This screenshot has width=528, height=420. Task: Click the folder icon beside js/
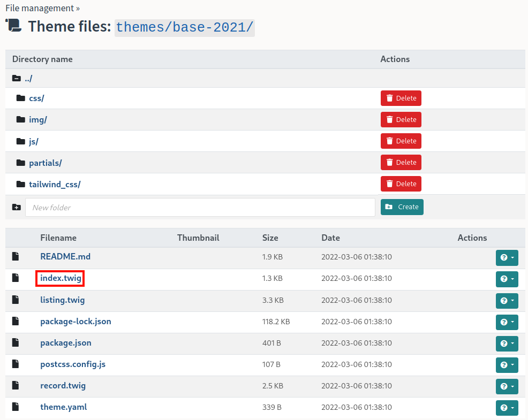(x=21, y=141)
